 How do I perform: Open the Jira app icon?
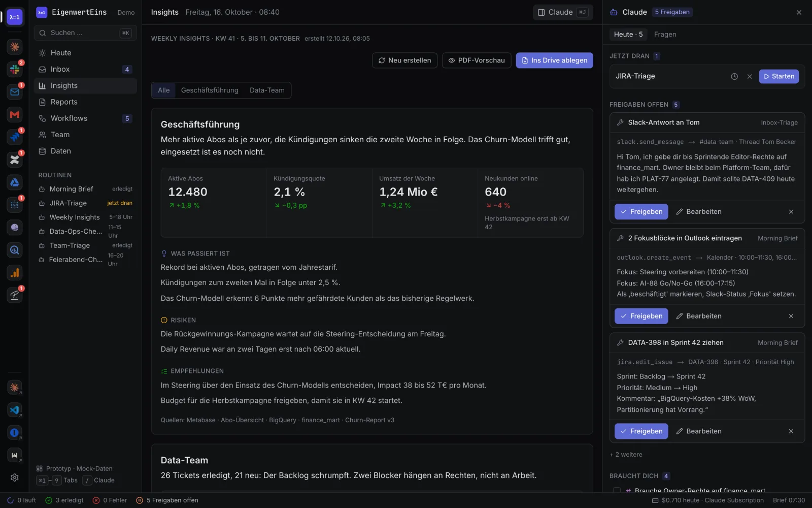[14, 137]
